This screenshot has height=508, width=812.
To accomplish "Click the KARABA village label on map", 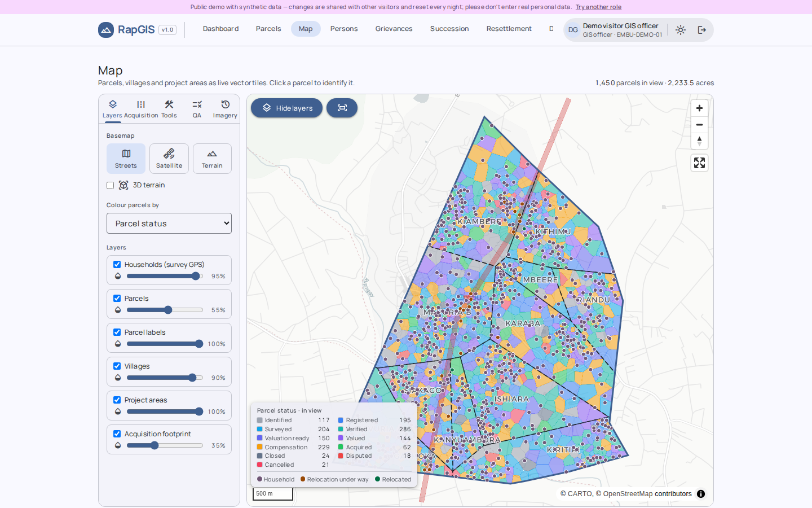I will [523, 323].
